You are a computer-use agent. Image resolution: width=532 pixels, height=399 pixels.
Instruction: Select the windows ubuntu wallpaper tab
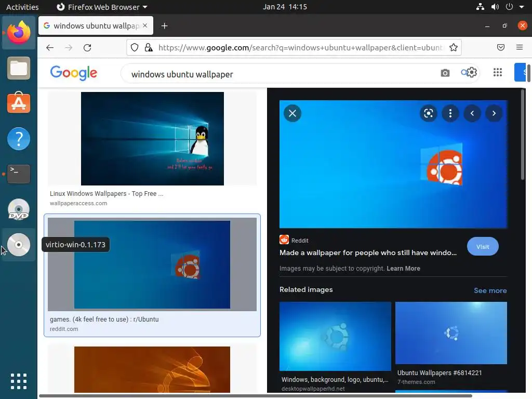point(96,26)
